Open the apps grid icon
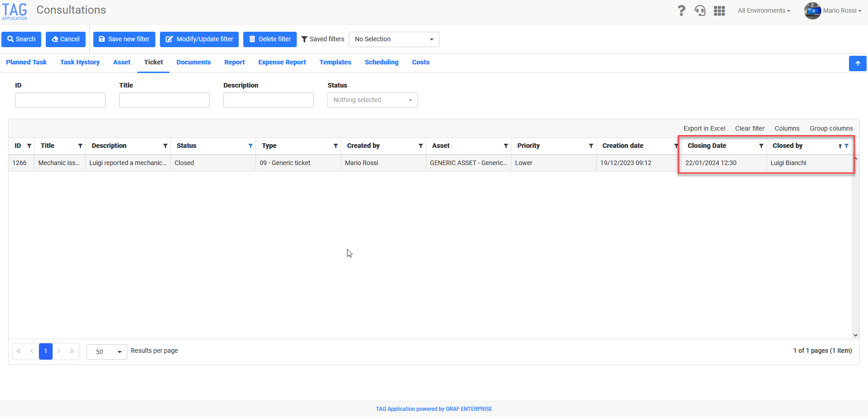 (719, 10)
